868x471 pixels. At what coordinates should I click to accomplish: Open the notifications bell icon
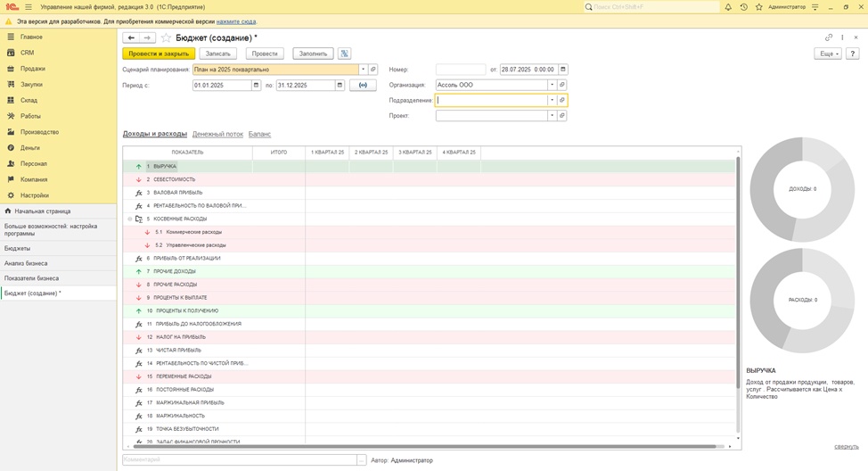(x=728, y=7)
